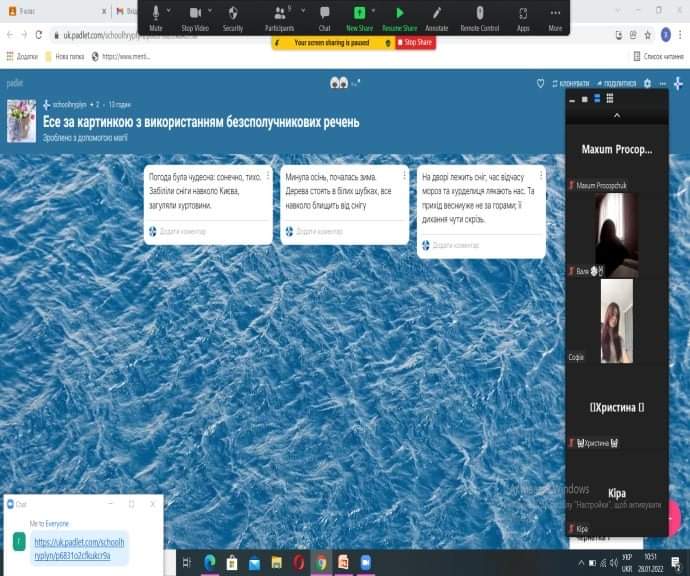This screenshot has height=576, width=690.
Task: Start a New Share in Zoom
Action: point(360,18)
